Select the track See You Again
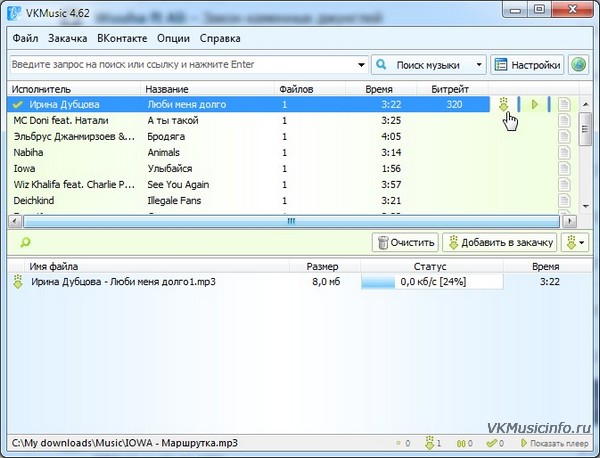 (178, 185)
